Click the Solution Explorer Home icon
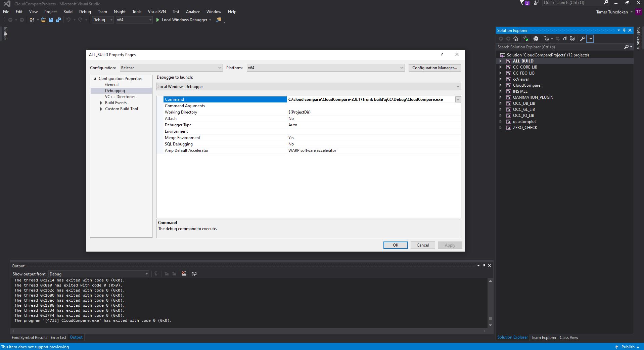The width and height of the screenshot is (644, 350). pyautogui.click(x=516, y=39)
